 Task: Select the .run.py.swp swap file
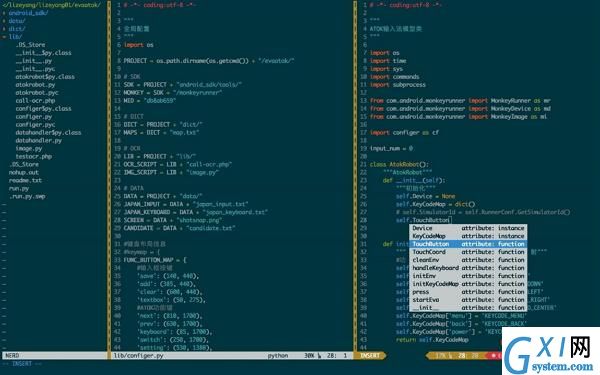click(x=27, y=197)
